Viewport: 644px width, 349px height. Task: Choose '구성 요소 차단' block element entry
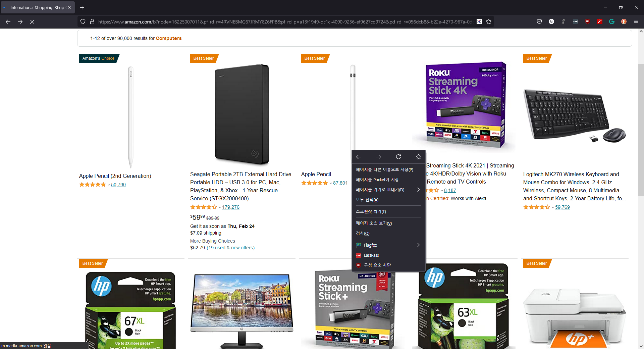tap(388, 265)
